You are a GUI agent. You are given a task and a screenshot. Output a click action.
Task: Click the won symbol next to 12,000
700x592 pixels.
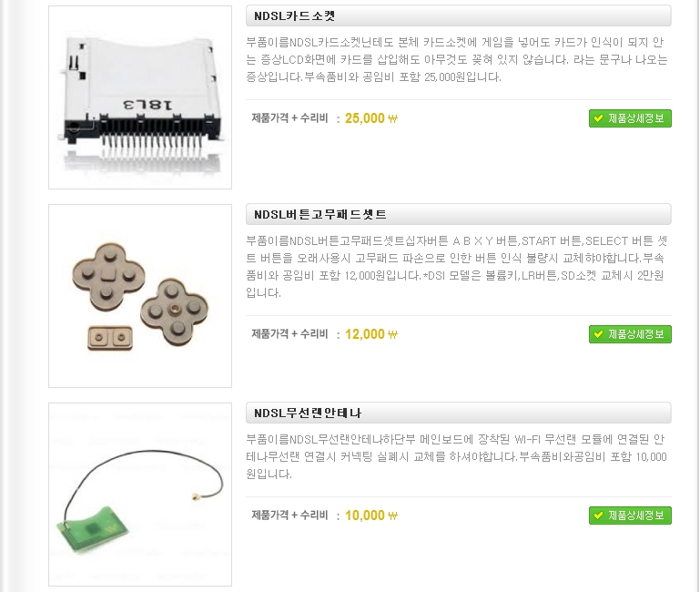pyautogui.click(x=392, y=334)
